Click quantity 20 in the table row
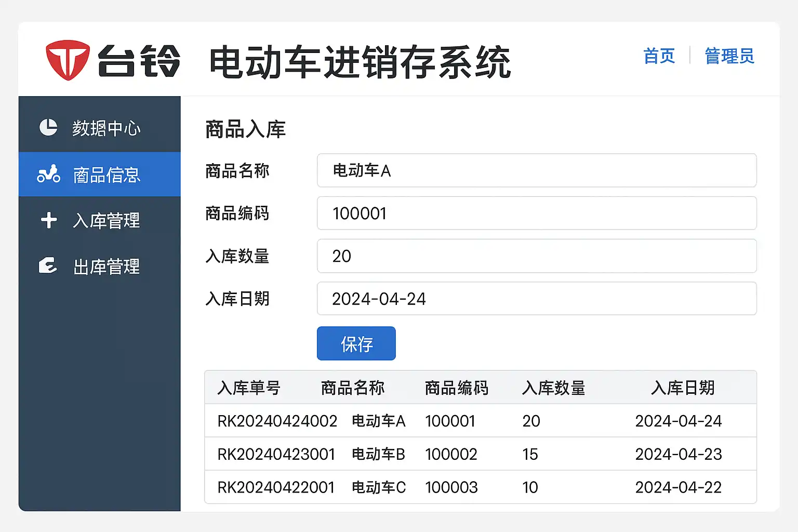The height and width of the screenshot is (532, 798). [x=531, y=421]
